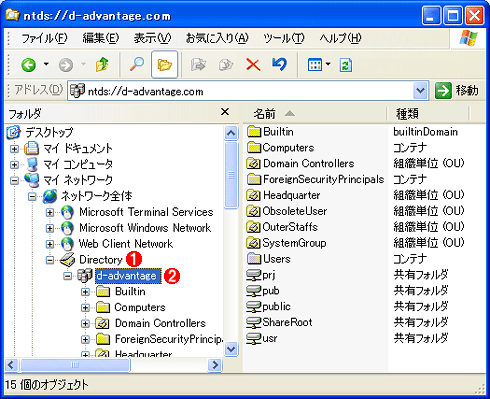The height and width of the screenshot is (399, 490).
Task: Click the ネットワーク全体 globe icon
Action: pos(50,196)
